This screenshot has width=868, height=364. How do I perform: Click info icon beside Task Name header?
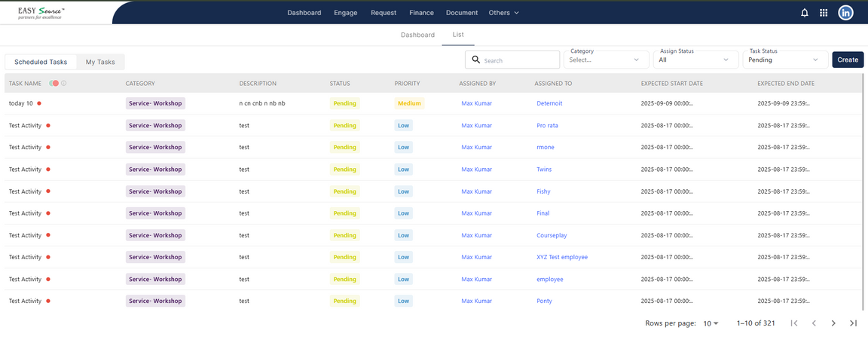coord(64,84)
